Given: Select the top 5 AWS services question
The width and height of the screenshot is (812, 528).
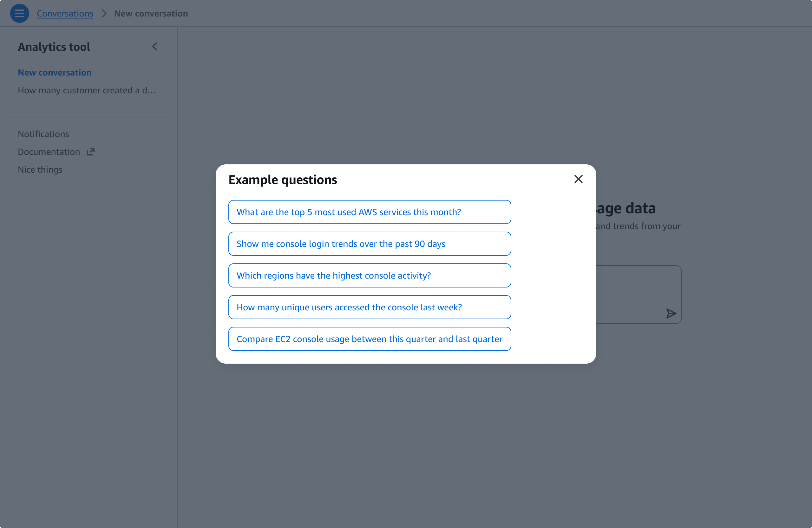Looking at the screenshot, I should tap(370, 212).
